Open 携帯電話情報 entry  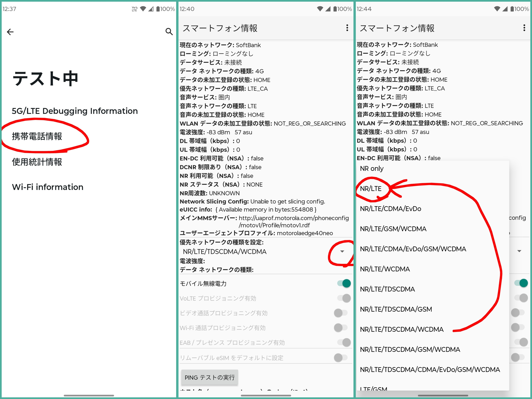tap(37, 136)
